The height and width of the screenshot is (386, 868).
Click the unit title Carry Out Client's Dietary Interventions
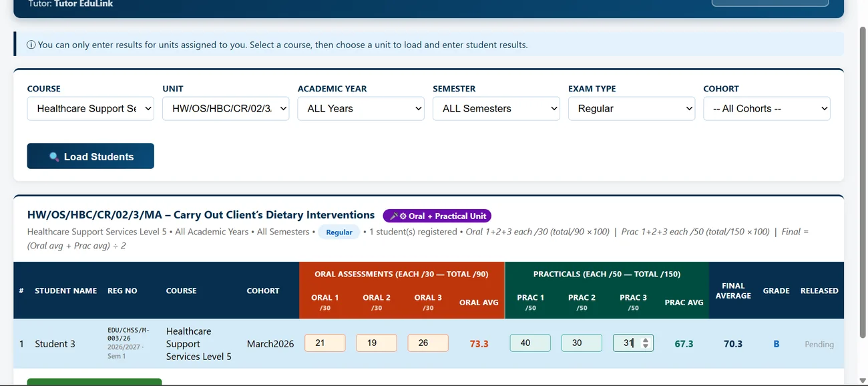tap(274, 215)
